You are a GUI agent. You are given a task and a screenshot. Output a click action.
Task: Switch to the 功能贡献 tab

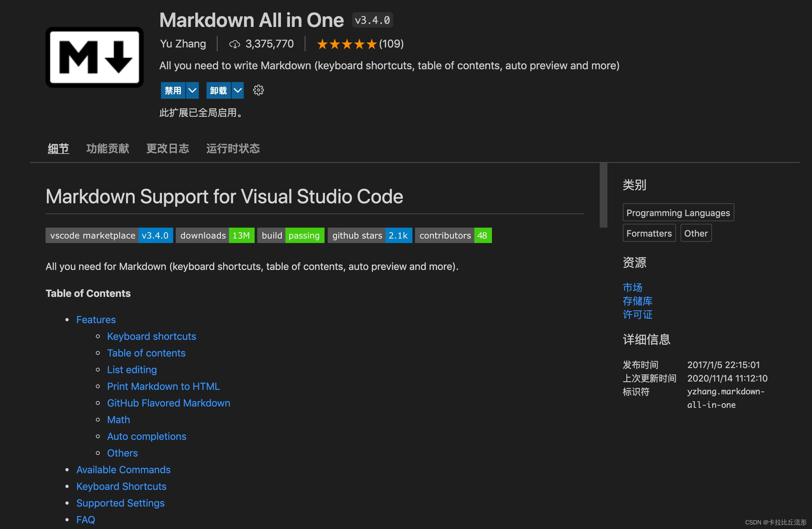coord(107,148)
